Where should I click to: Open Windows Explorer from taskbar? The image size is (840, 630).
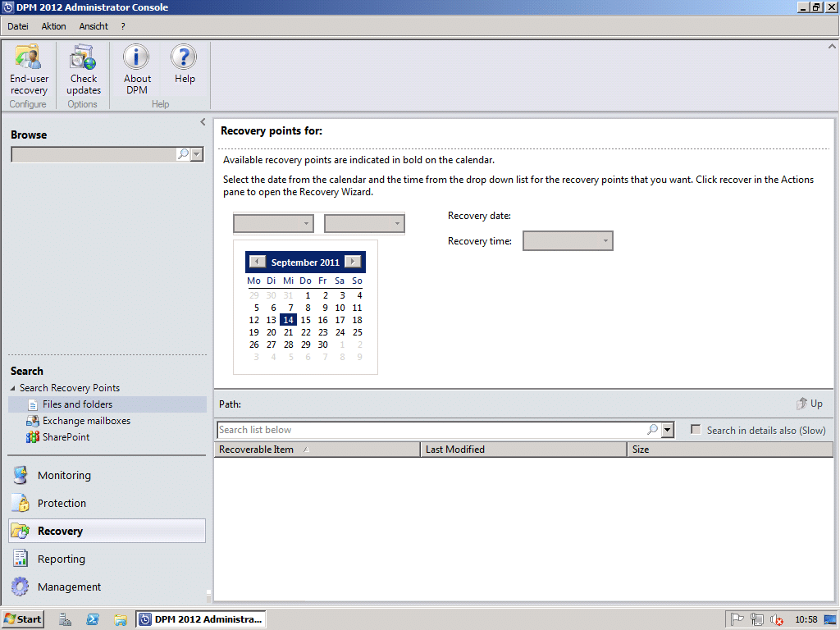pyautogui.click(x=120, y=619)
